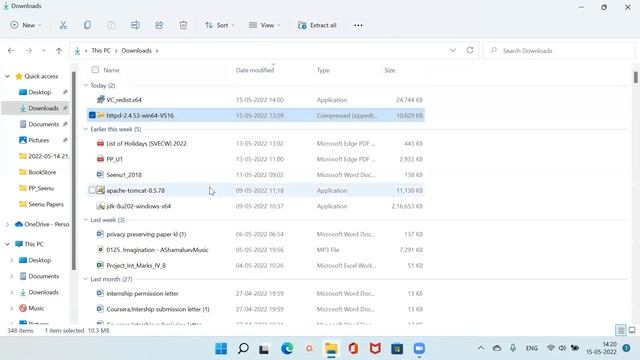This screenshot has height=360, width=640.
Task: Open Microsoft Store taskbar icon
Action: [397, 349]
